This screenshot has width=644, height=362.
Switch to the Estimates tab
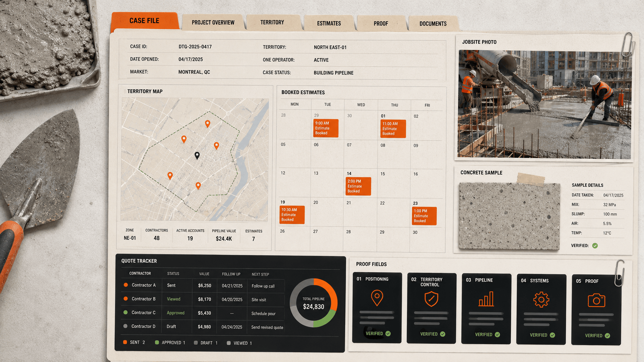coord(329,23)
